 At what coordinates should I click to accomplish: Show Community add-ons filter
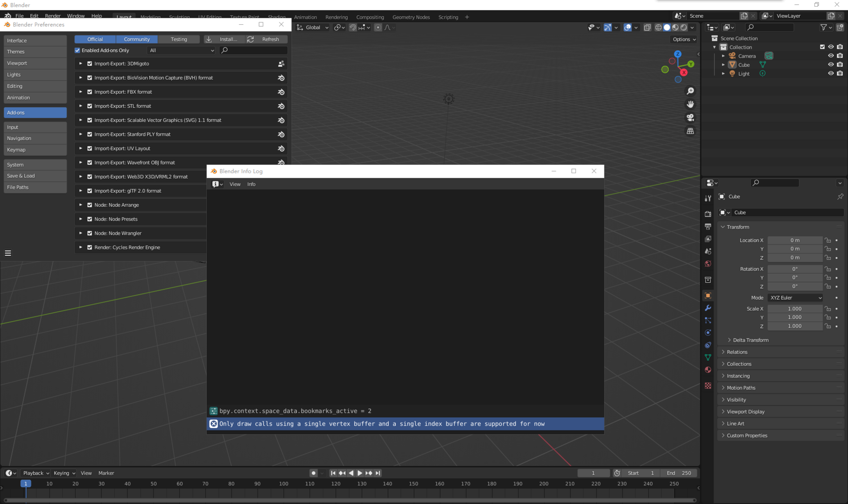click(137, 39)
